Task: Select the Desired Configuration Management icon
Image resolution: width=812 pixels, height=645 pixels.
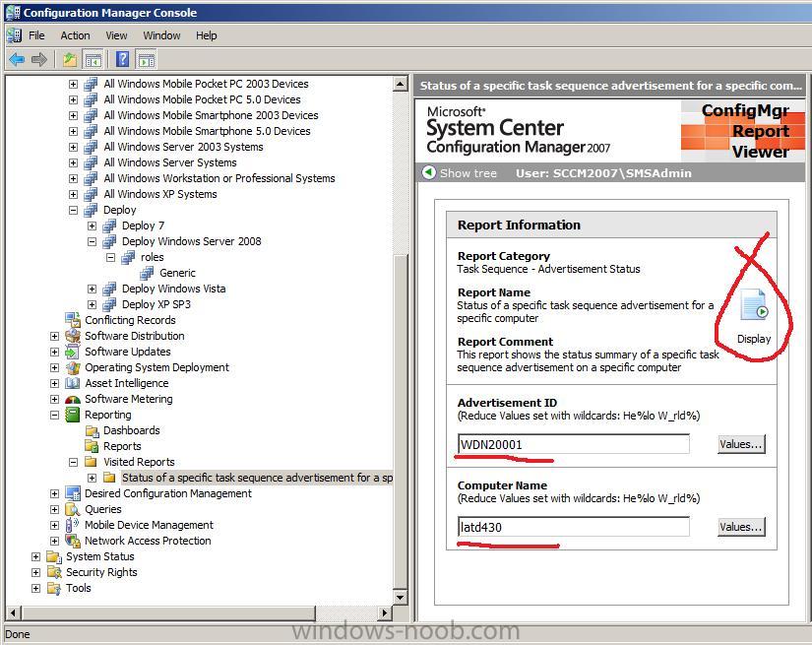Action: 73,493
